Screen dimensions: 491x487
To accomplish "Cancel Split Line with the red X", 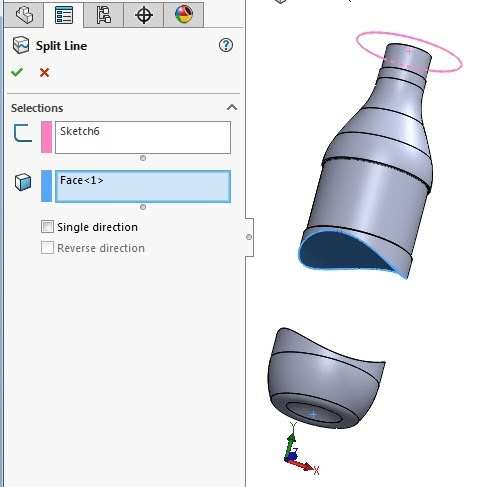I will pos(44,72).
